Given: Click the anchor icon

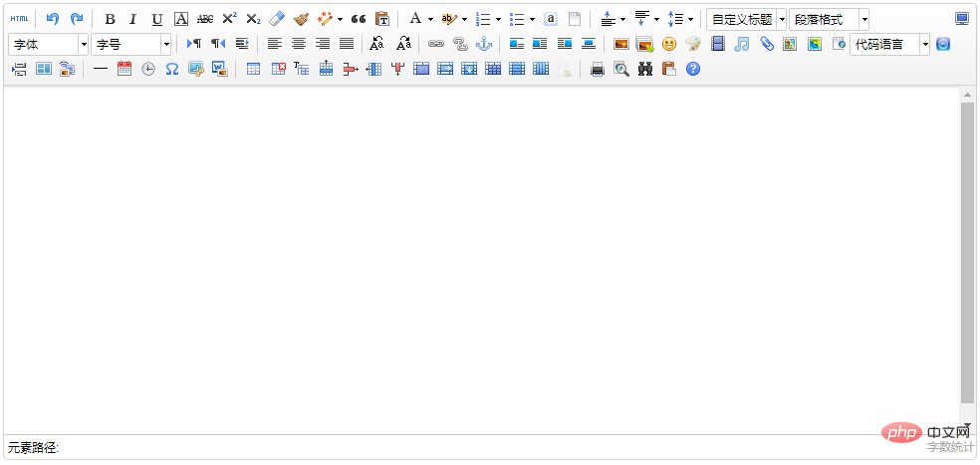Looking at the screenshot, I should pyautogui.click(x=484, y=44).
